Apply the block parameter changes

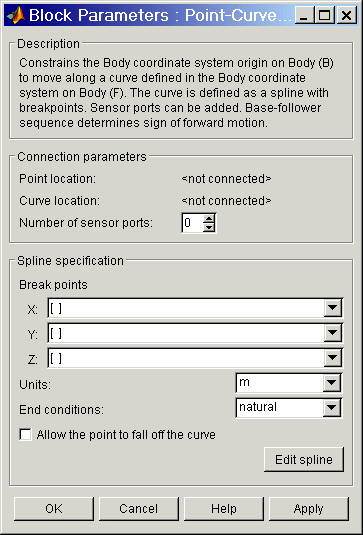click(309, 509)
